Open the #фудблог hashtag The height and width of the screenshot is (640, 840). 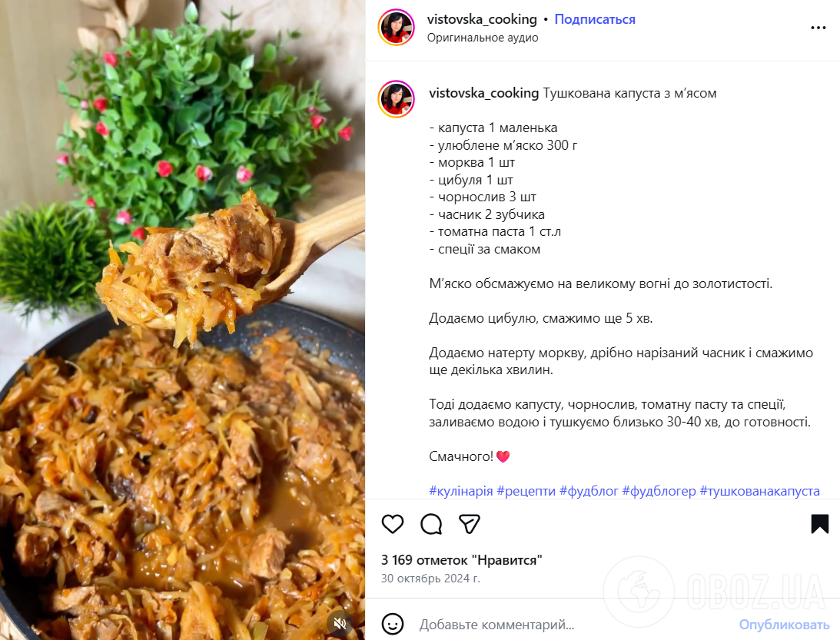pyautogui.click(x=589, y=491)
